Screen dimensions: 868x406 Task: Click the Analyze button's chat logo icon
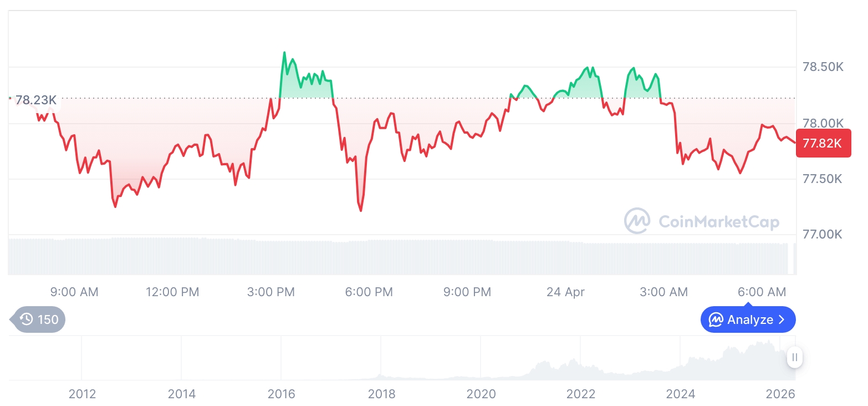(x=716, y=319)
